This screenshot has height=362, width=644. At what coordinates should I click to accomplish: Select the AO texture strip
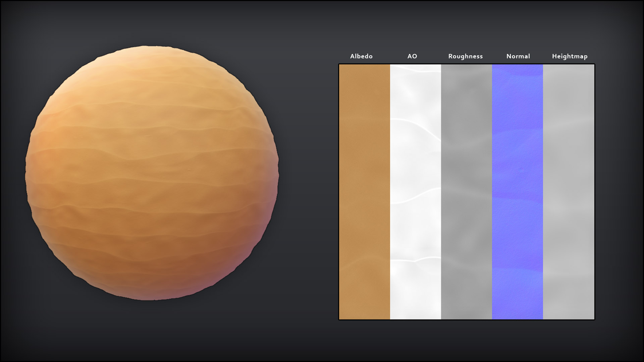416,192
